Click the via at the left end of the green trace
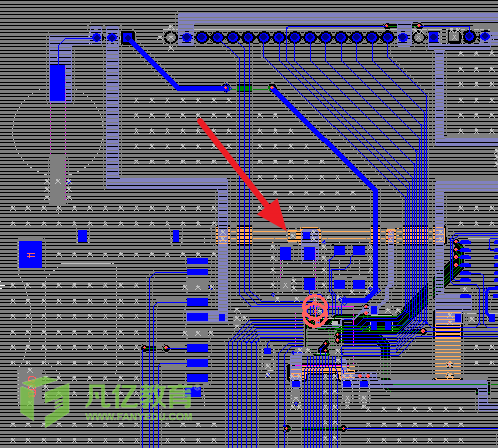The height and width of the screenshot is (448, 498). pos(227,88)
